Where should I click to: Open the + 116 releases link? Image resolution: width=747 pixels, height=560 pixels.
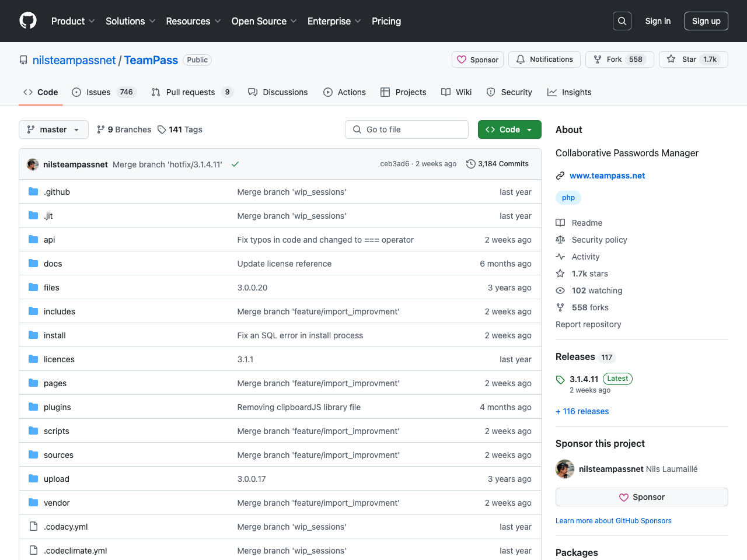pos(582,411)
